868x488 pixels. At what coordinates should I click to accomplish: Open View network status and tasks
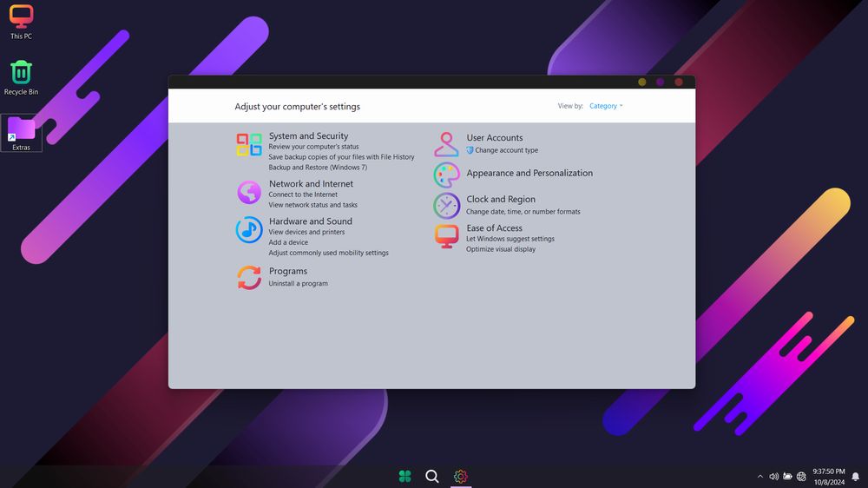pos(312,205)
